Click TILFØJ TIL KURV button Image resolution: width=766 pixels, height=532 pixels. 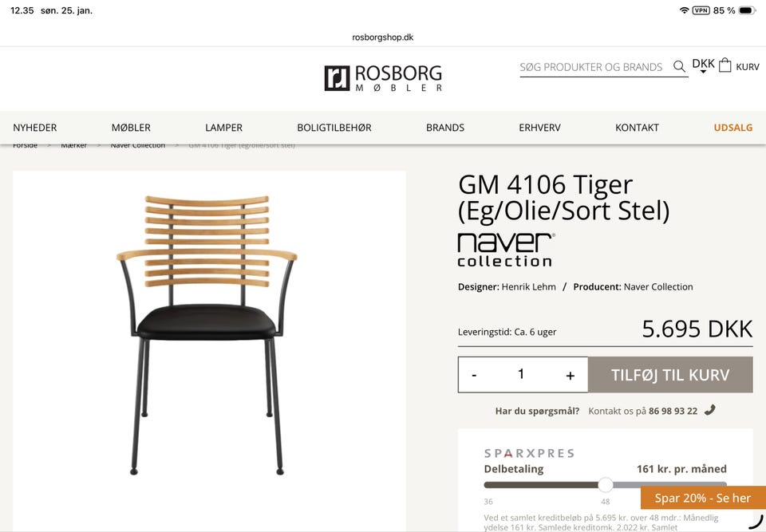[670, 375]
